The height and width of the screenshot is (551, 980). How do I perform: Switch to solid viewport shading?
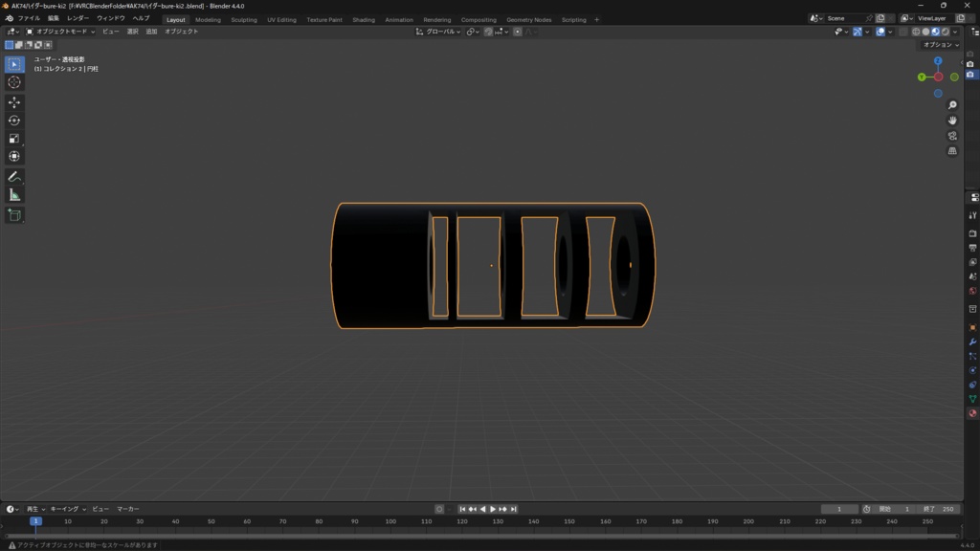pyautogui.click(x=925, y=32)
